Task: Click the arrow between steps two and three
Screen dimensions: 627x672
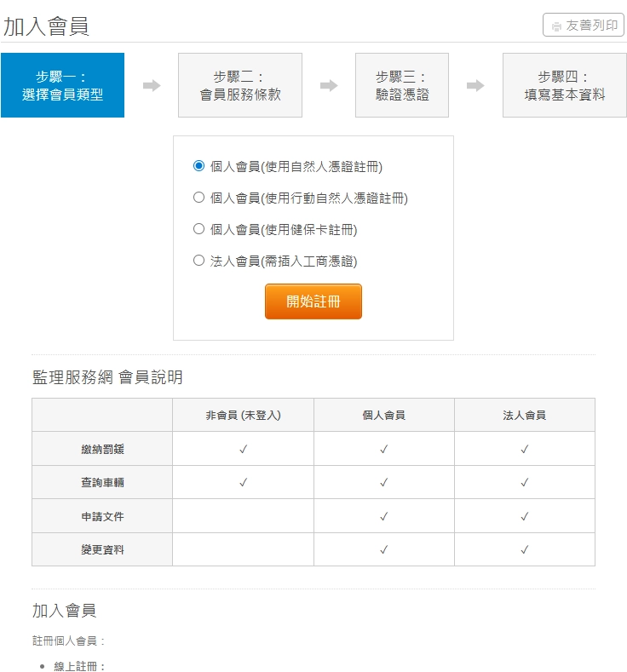Action: click(x=329, y=85)
